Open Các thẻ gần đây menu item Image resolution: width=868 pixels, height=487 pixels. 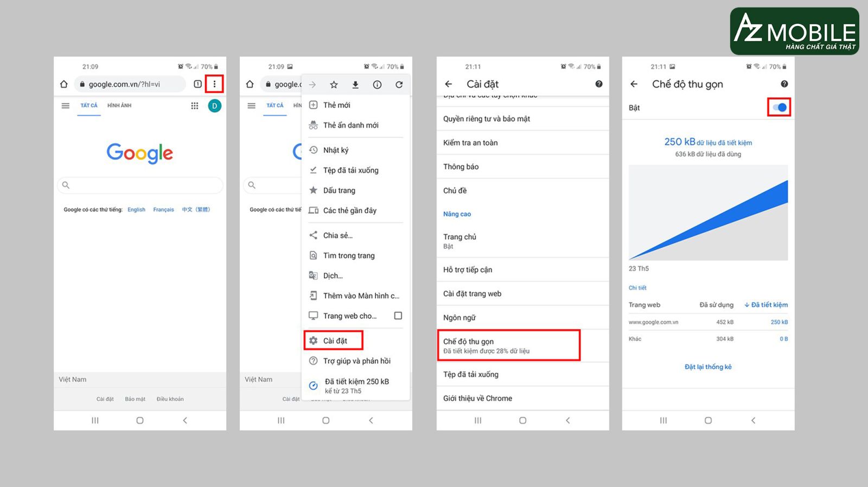pos(355,210)
